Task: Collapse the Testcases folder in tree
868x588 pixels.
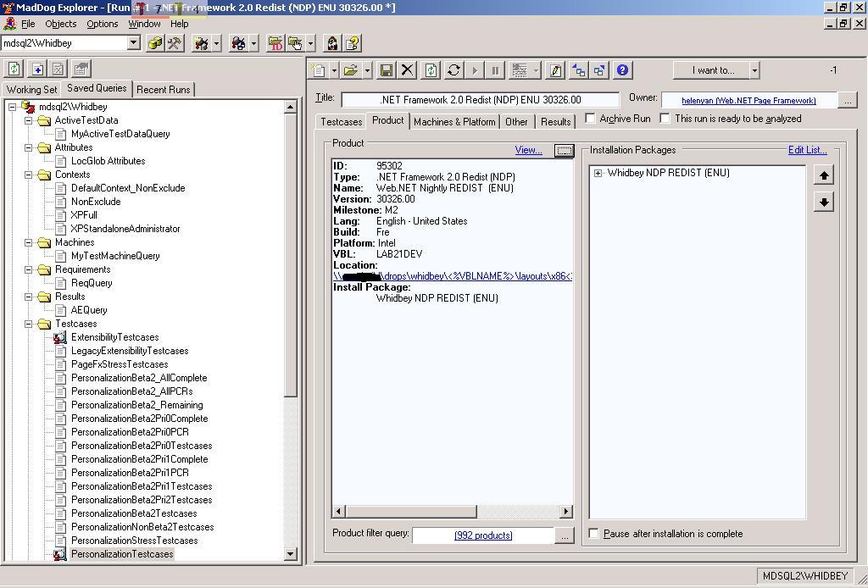Action: (29, 325)
